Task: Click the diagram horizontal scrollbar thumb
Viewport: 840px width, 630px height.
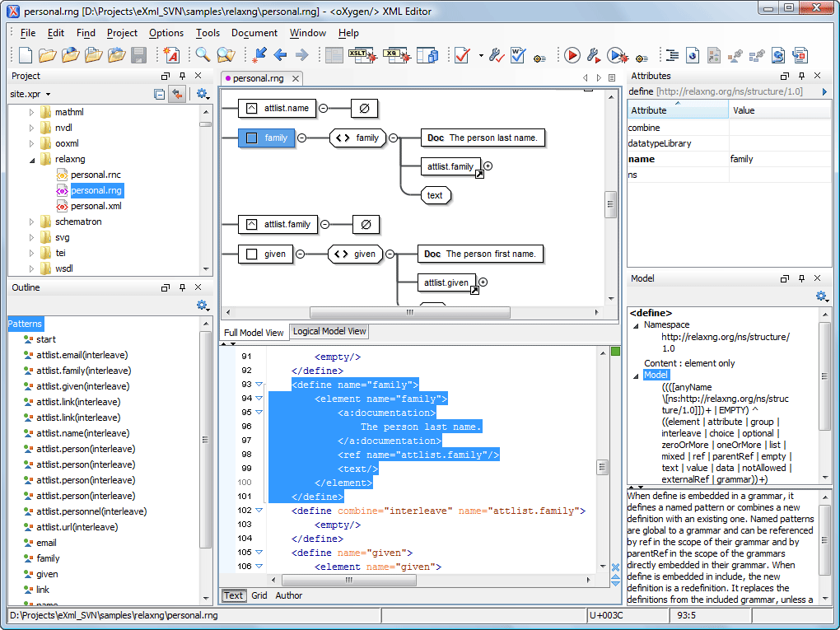Action: [410, 312]
